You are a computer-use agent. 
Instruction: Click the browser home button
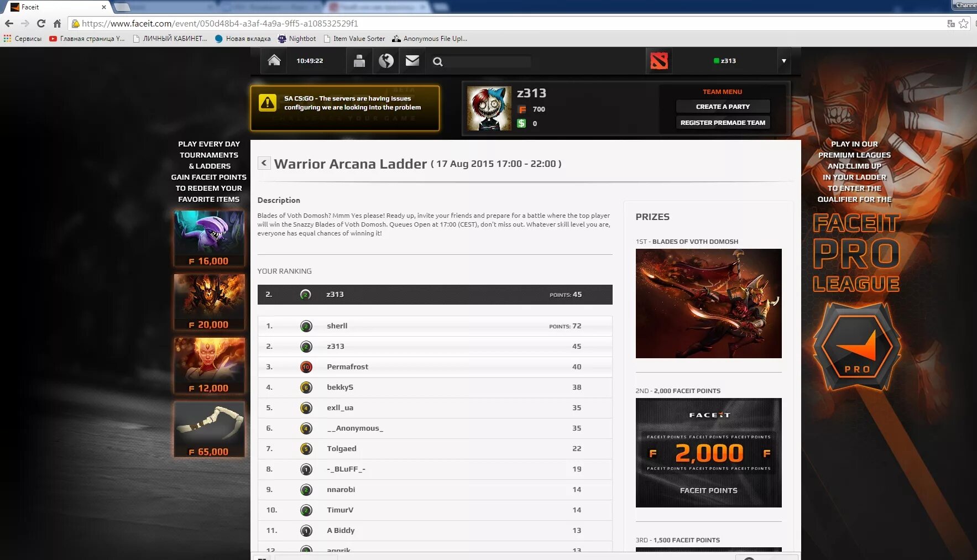[x=57, y=23]
